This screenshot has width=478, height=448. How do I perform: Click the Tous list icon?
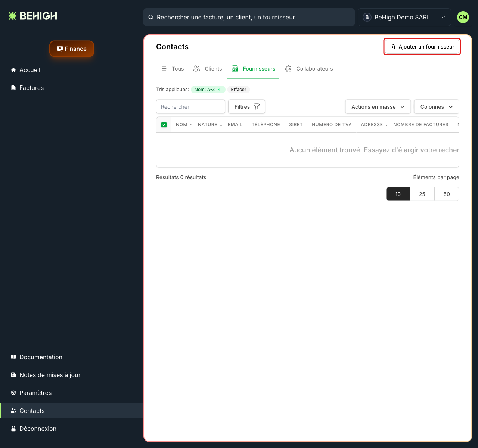(164, 69)
